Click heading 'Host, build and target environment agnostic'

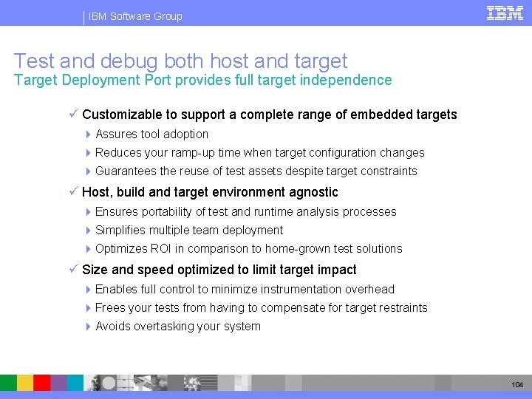[210, 192]
